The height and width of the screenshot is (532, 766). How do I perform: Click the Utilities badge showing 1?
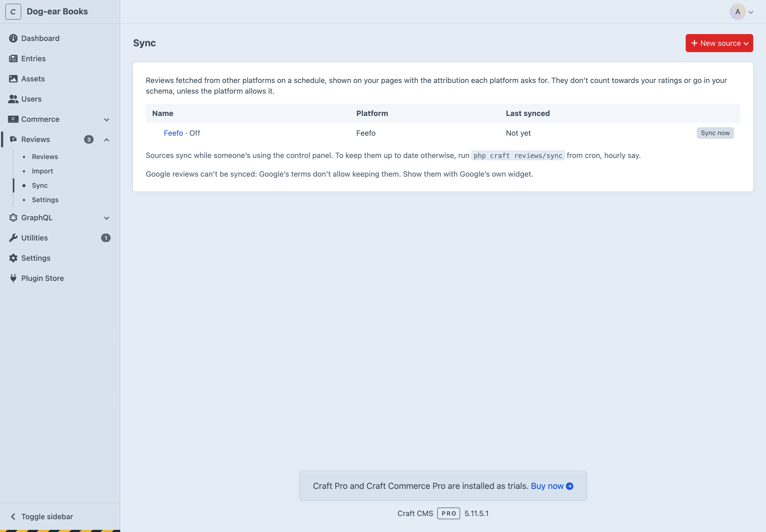tap(106, 238)
